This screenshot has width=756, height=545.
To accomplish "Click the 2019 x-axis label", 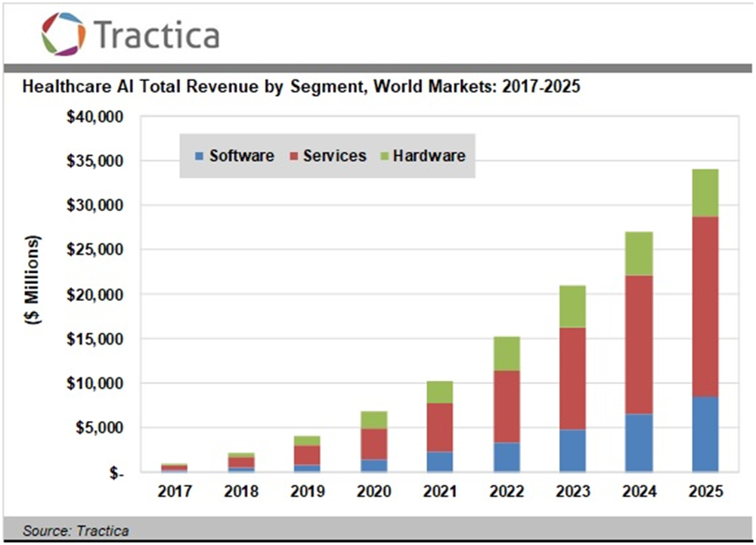I will click(308, 491).
